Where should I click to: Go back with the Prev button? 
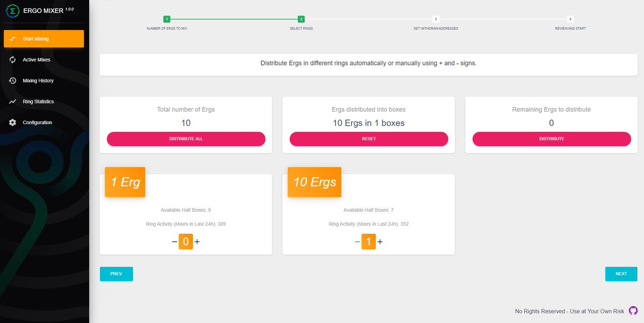116,274
